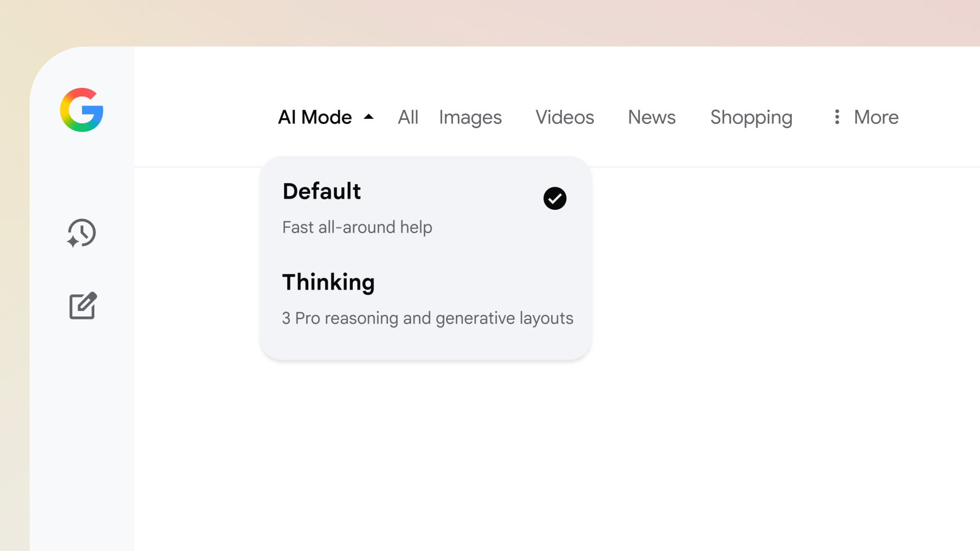
Task: Open Shopping results
Action: (x=751, y=117)
